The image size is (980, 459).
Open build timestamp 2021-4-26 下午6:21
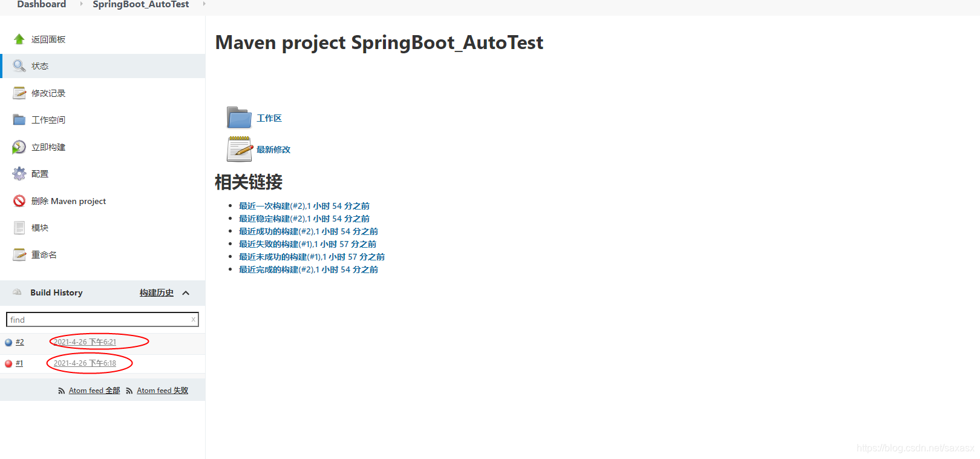pos(85,342)
